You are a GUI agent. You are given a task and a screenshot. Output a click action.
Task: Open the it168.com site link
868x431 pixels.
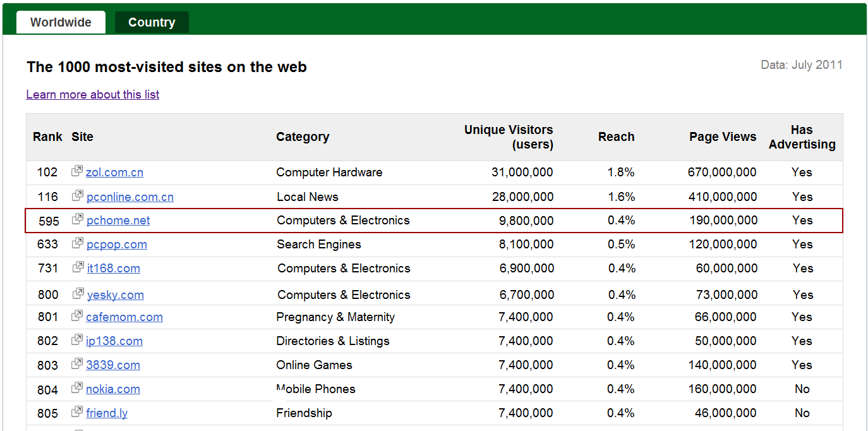[114, 269]
